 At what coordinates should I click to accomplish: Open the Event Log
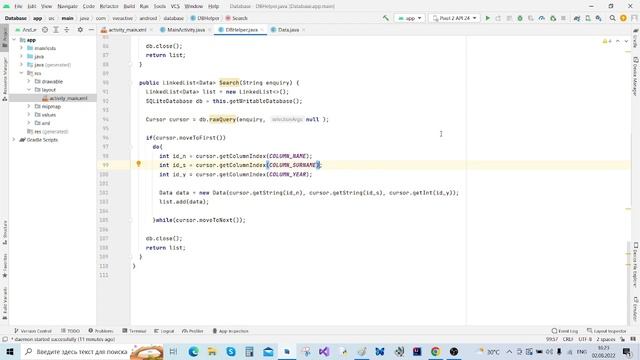(x=565, y=331)
